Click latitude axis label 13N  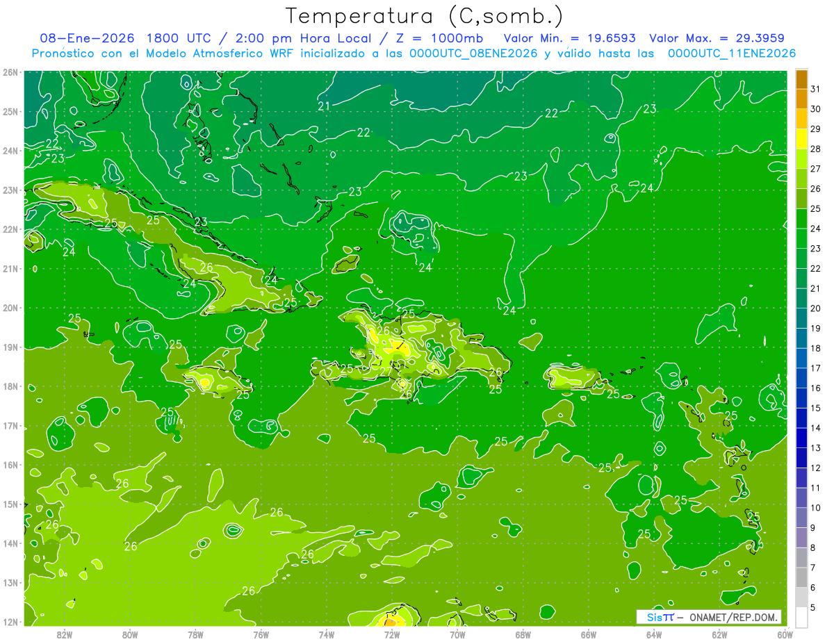click(x=10, y=583)
